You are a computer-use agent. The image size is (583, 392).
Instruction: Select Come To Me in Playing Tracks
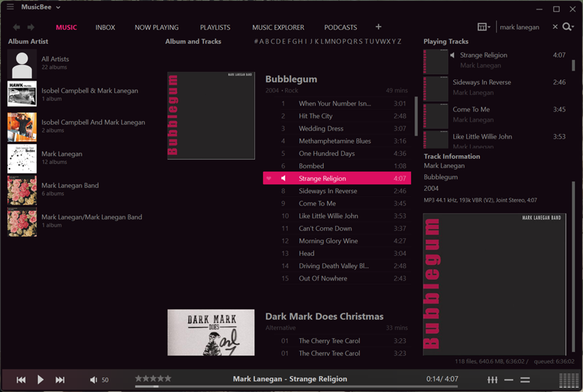(x=495, y=114)
